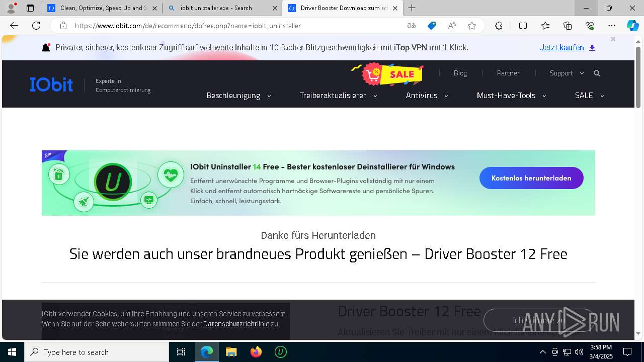This screenshot has width=644, height=362.
Task: Open Firefox from the taskbar
Action: coord(256,352)
